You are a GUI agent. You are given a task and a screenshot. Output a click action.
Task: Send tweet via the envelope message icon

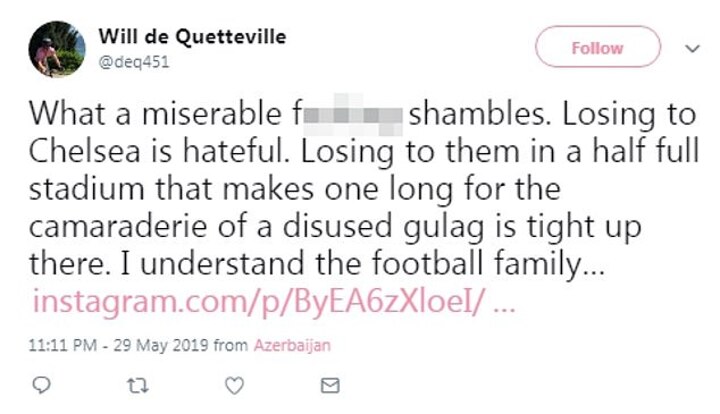[328, 384]
